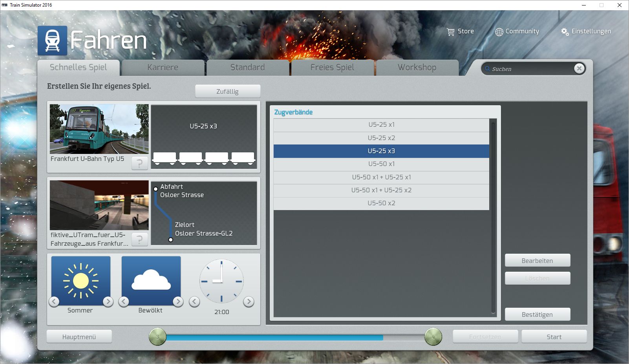Click the Bearbeiten button
629x364 pixels.
coord(538,261)
